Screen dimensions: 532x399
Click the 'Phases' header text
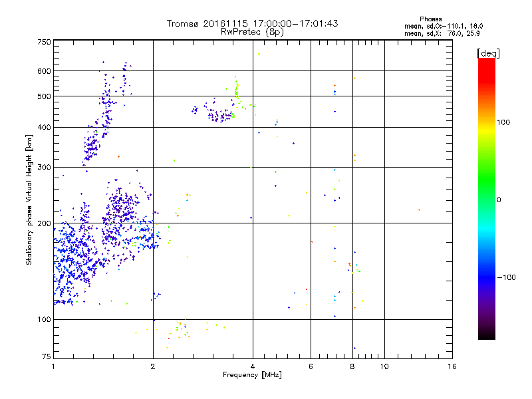tap(430, 19)
